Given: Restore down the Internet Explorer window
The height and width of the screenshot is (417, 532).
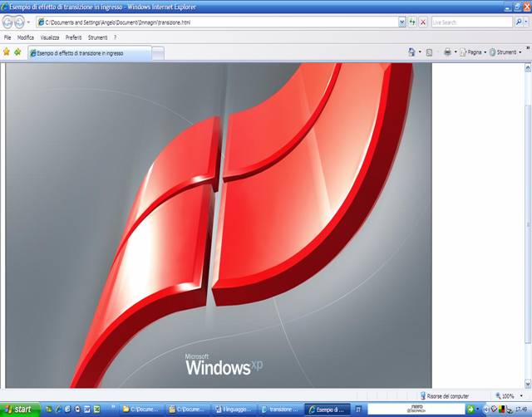Looking at the screenshot, I should (x=517, y=7).
